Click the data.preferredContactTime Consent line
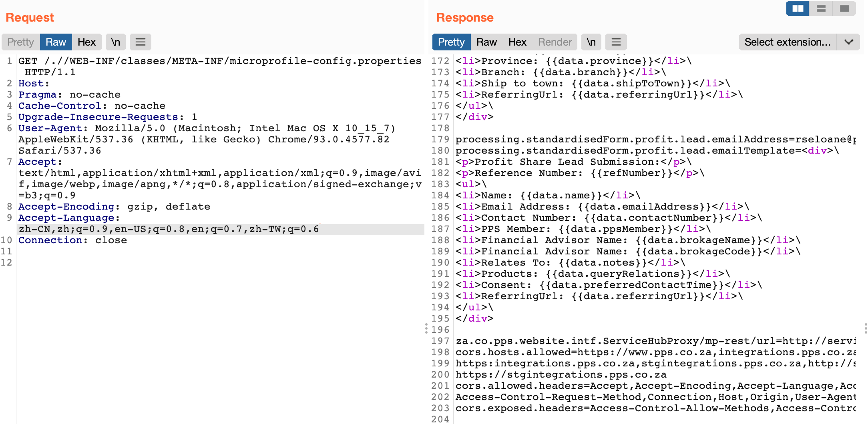Image resolution: width=868 pixels, height=424 pixels. [609, 285]
